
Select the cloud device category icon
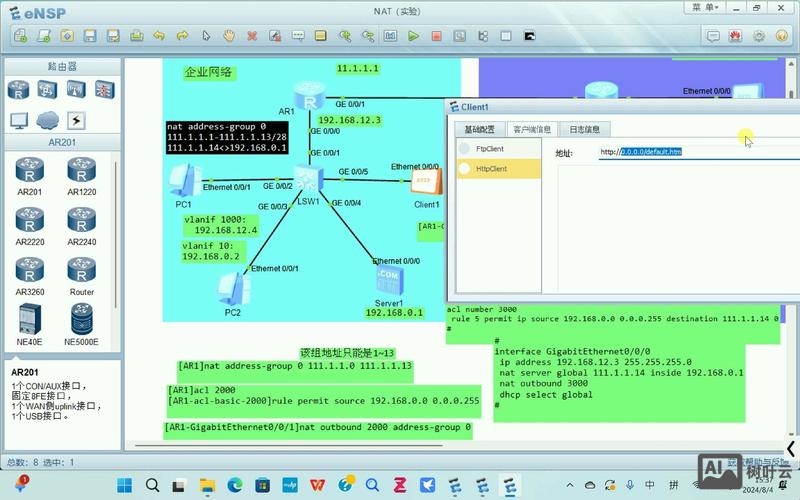[x=46, y=120]
